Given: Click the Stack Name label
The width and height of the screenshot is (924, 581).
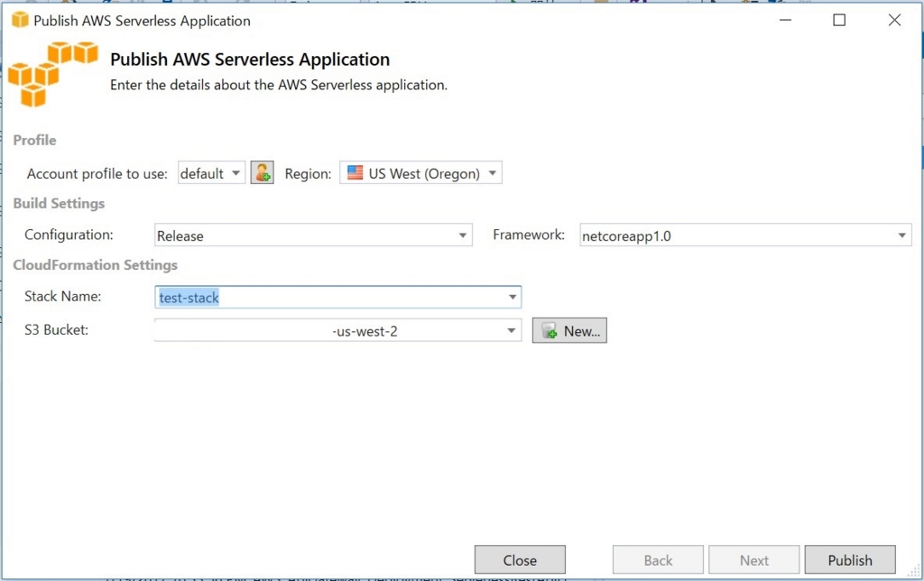Looking at the screenshot, I should [x=62, y=297].
